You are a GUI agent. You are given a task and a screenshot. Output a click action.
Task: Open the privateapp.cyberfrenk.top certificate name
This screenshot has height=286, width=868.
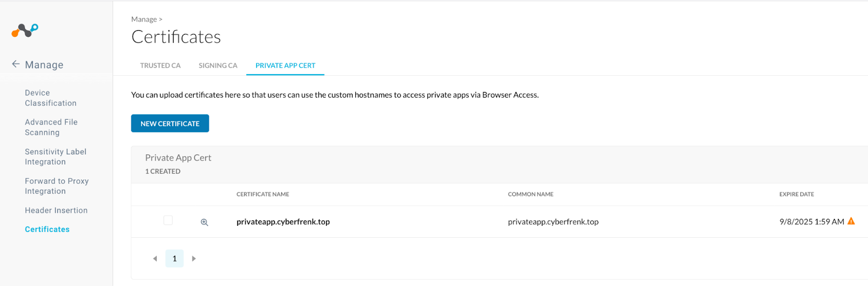[283, 222]
